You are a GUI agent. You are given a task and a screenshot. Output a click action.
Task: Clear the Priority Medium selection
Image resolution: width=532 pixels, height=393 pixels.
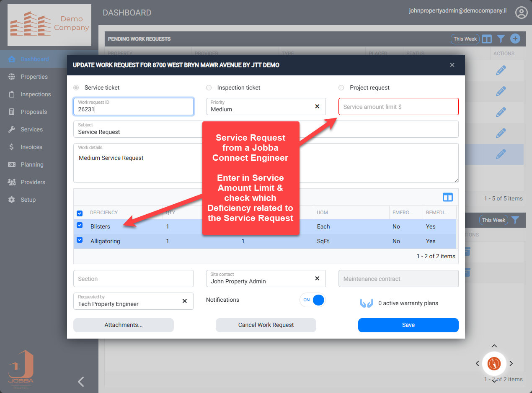point(317,107)
